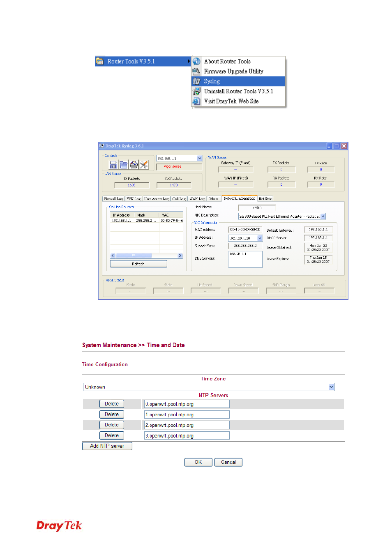This screenshot has height=555, width=392.
Task: Click the horizontal scrollbar thumb in routers list
Action: [134, 256]
